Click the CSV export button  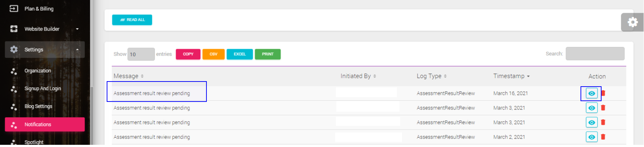coord(213,54)
